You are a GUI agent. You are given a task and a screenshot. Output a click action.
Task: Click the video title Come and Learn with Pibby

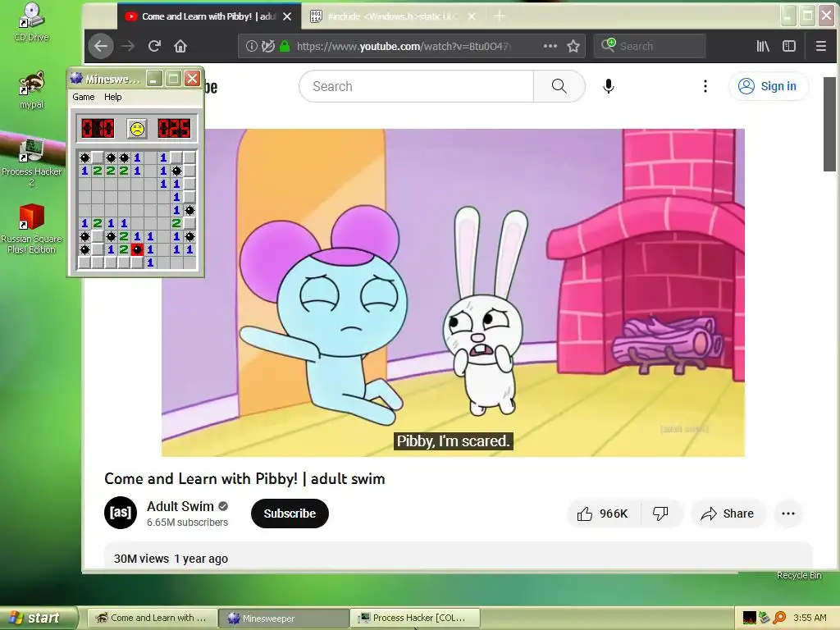pos(244,478)
